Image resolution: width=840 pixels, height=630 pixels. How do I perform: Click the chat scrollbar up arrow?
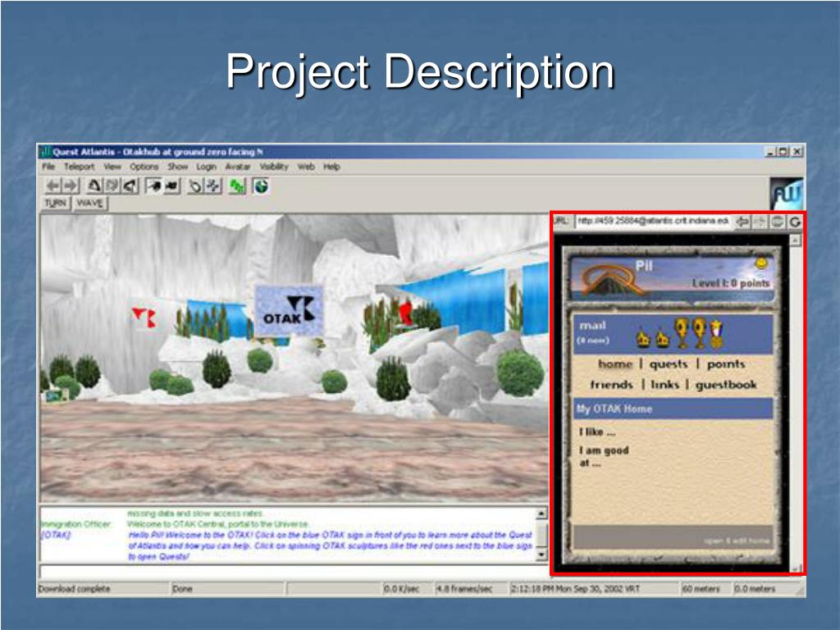tap(541, 514)
